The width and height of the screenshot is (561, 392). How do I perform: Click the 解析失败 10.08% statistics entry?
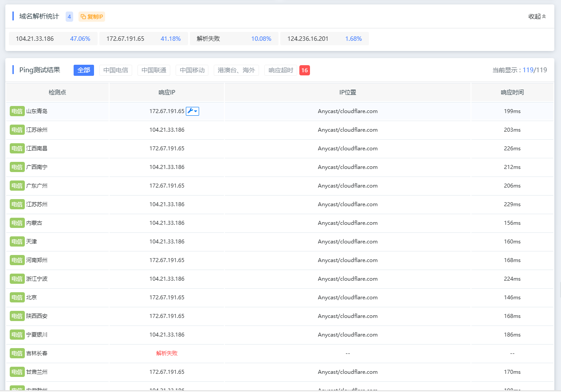(234, 39)
